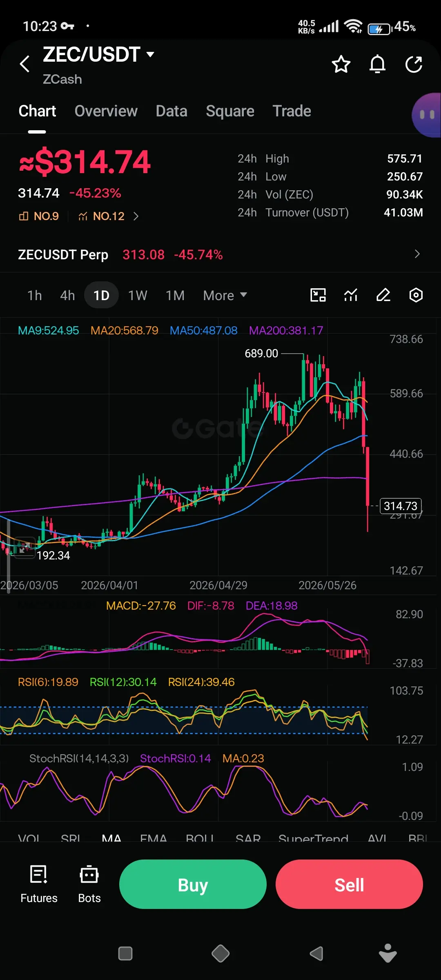The height and width of the screenshot is (980, 441).
Task: Switch to the Overview tab
Action: (106, 111)
